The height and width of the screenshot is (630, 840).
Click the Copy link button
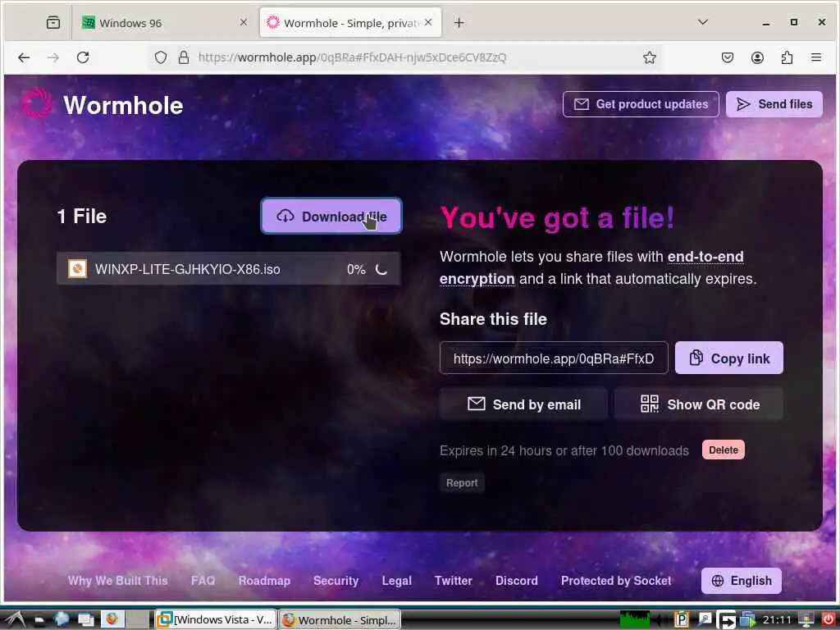[728, 358]
